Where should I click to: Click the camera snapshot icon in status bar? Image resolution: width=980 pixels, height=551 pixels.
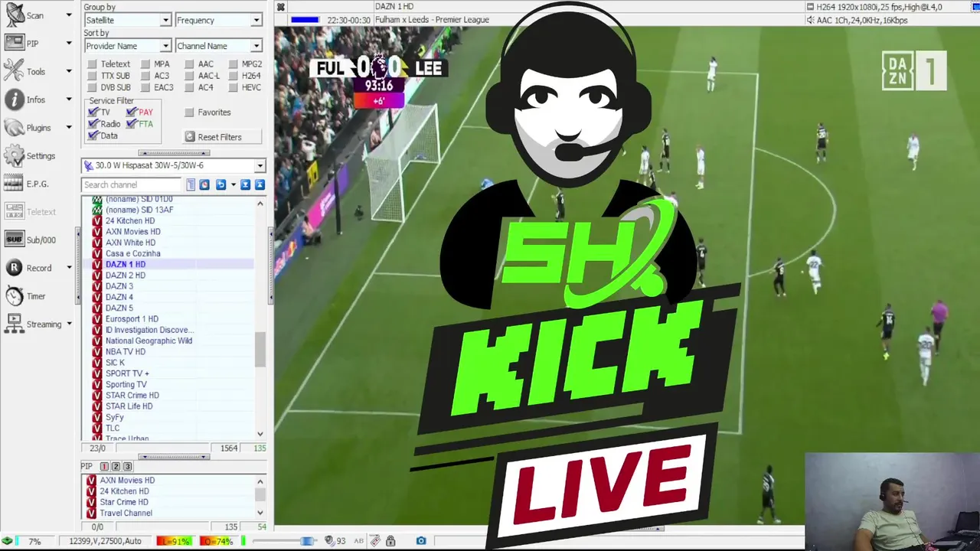(x=421, y=541)
